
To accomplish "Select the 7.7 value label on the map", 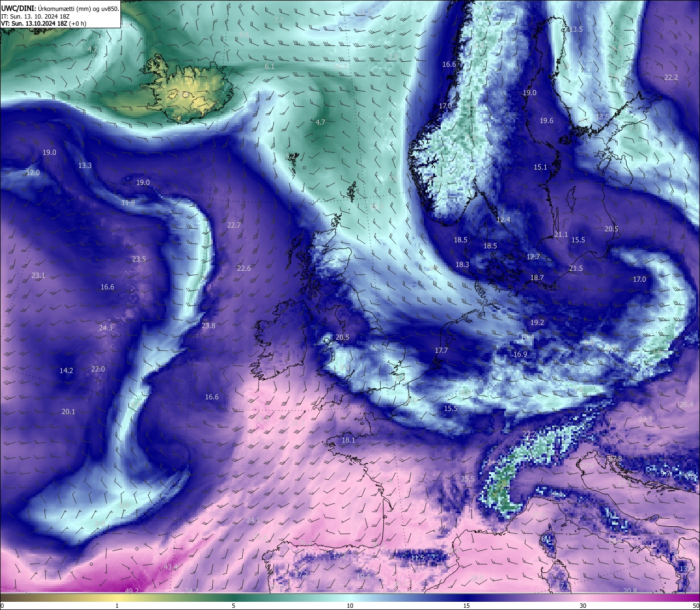I will [278, 20].
